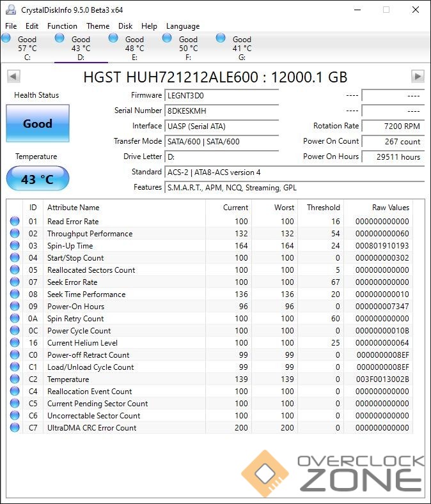Click the status icon for Seek Error Rate

point(15,282)
